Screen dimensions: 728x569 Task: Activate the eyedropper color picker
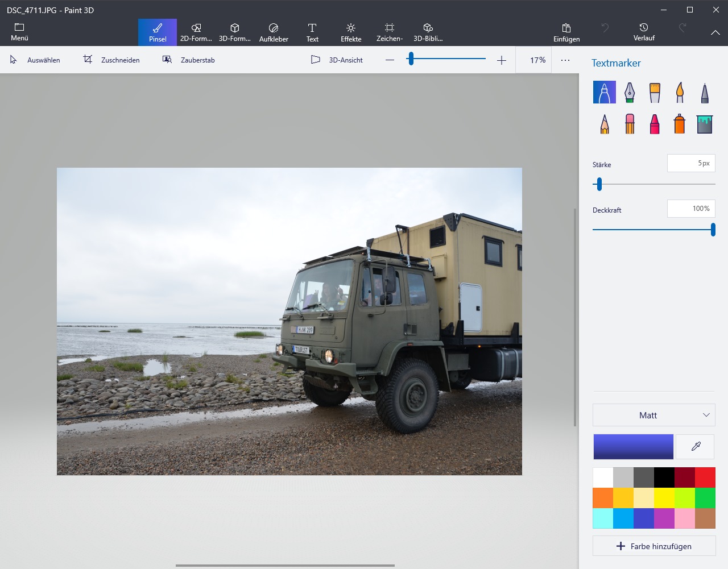(696, 447)
